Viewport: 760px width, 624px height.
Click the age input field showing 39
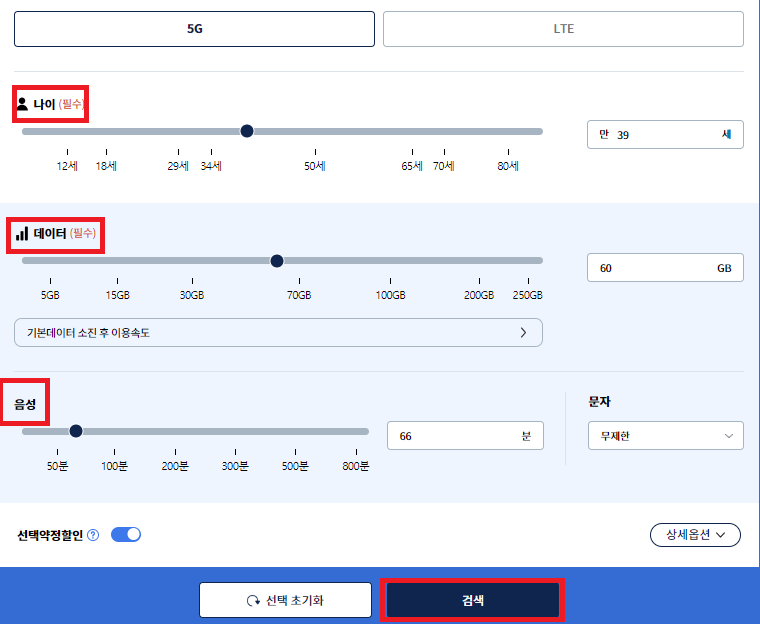pos(665,134)
